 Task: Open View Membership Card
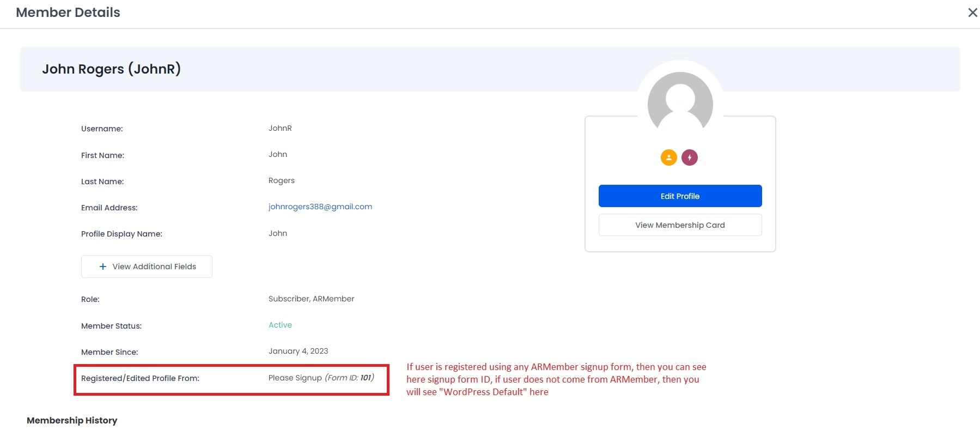pyautogui.click(x=680, y=225)
